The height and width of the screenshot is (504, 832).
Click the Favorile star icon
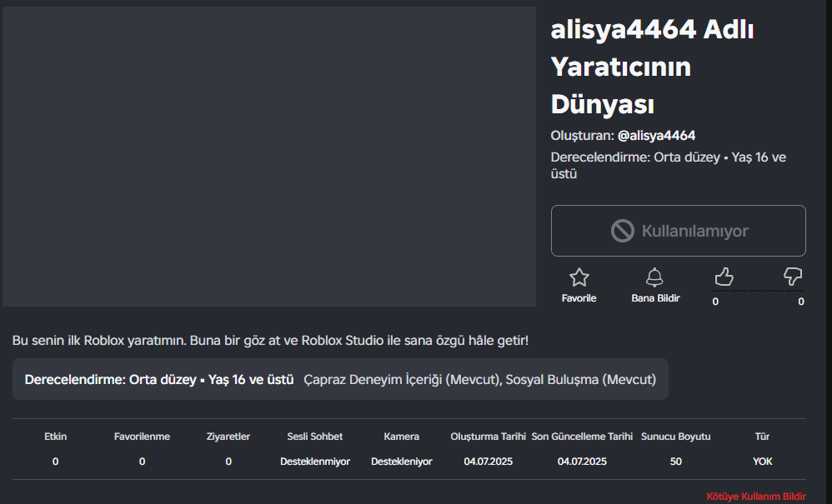click(579, 277)
